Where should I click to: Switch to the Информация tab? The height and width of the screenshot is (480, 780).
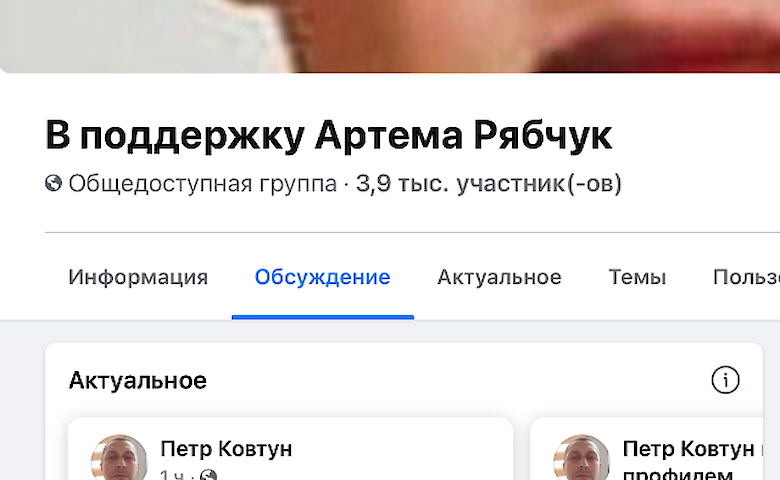(138, 277)
